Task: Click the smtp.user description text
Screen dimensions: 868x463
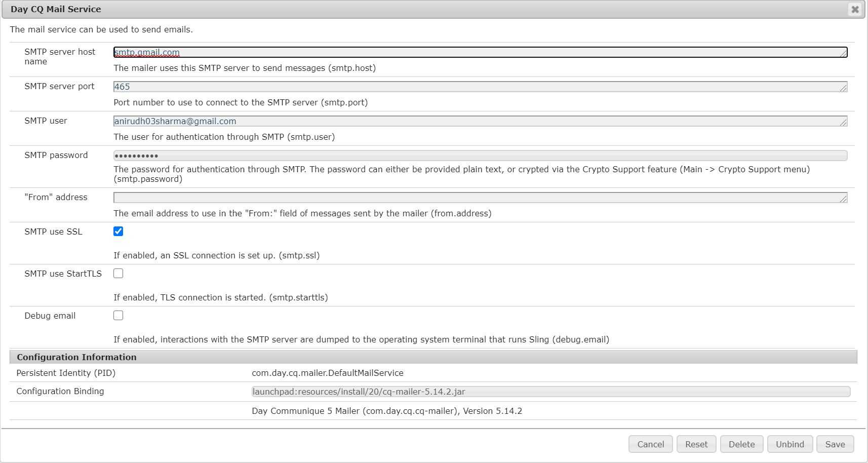Action: pos(224,137)
